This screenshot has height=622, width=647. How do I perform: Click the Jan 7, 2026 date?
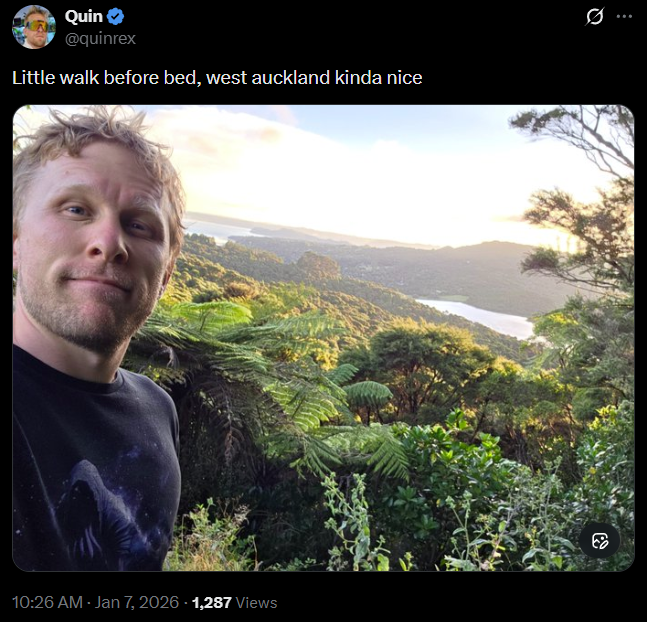[x=137, y=602]
